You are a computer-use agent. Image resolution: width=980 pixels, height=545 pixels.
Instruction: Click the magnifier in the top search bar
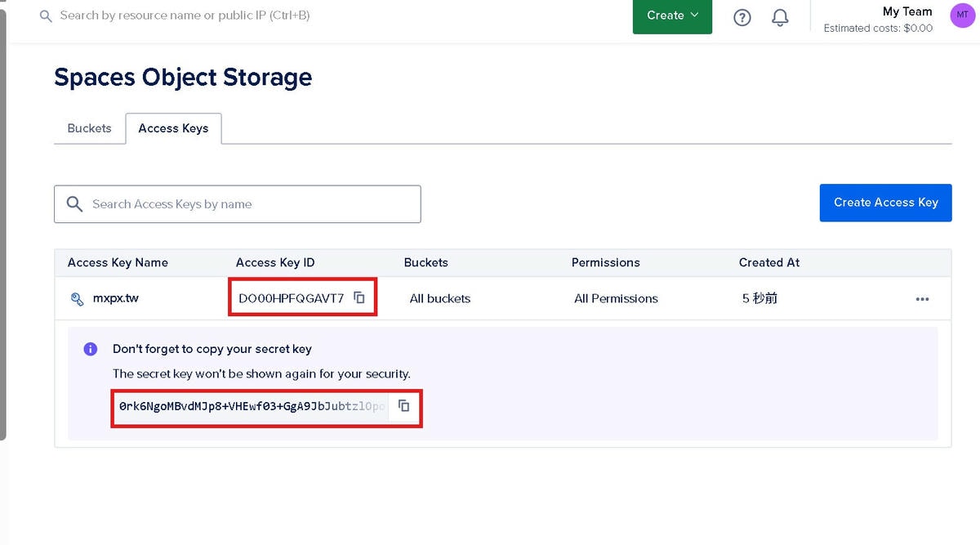pyautogui.click(x=46, y=16)
